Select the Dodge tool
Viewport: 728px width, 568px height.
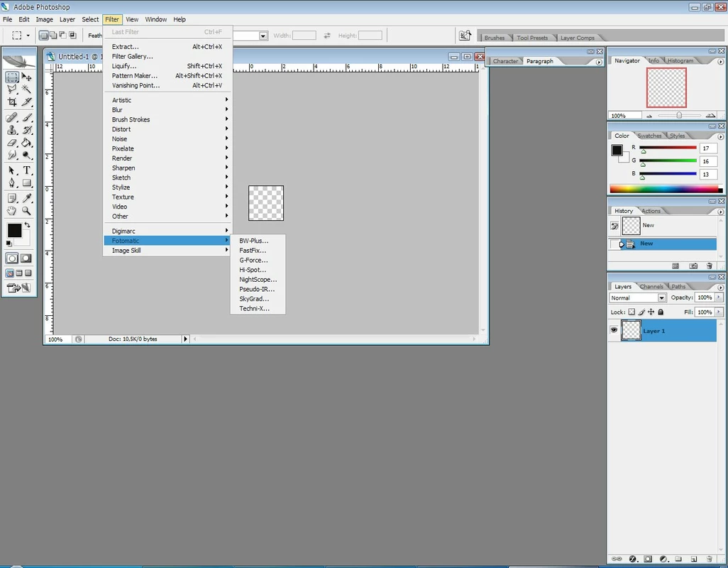pos(26,155)
